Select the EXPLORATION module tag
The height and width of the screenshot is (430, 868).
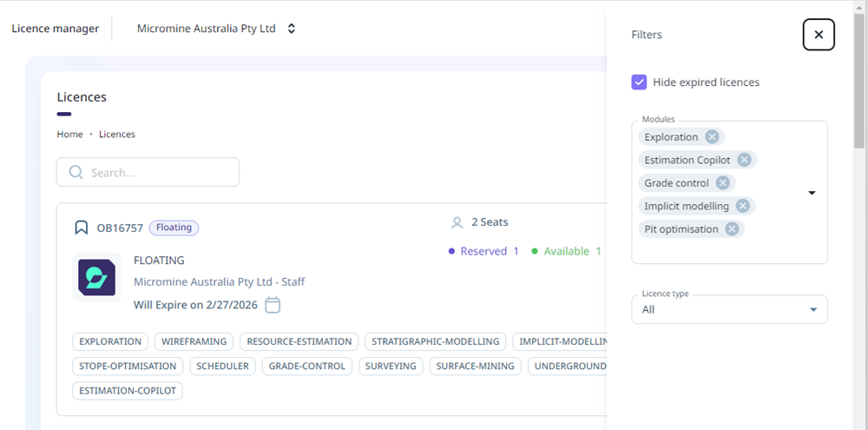tap(110, 342)
